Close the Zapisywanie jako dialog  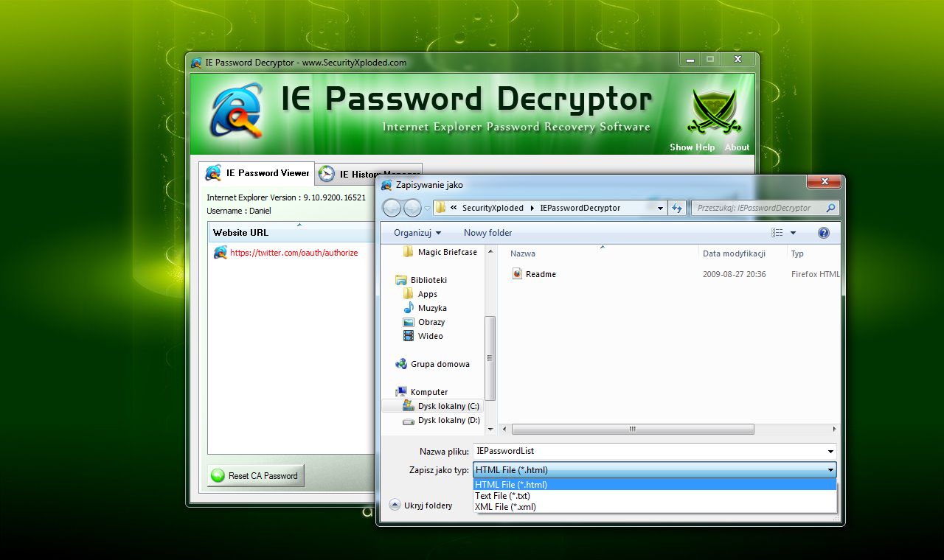(824, 181)
